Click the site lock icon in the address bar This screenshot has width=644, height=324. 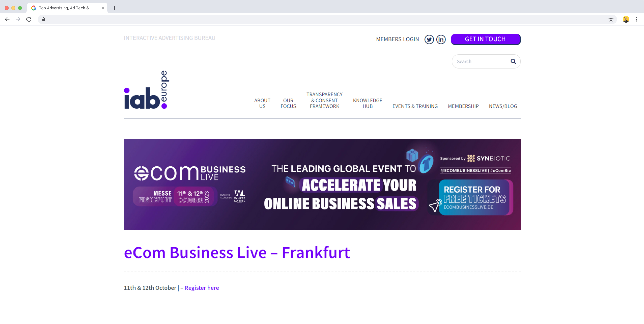pos(44,19)
